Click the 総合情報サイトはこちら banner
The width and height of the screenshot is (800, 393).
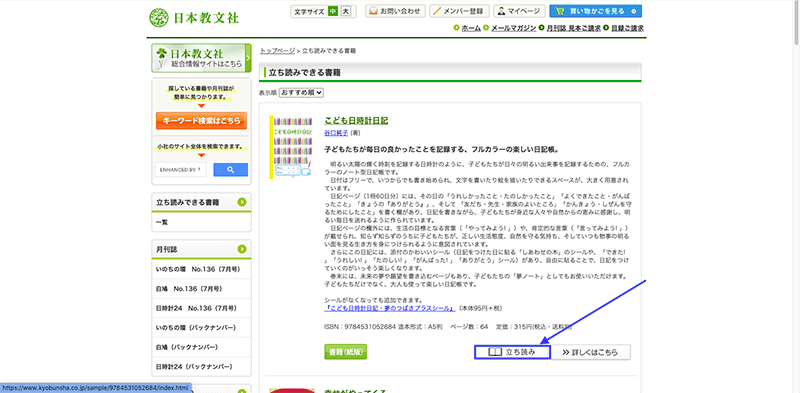point(201,58)
